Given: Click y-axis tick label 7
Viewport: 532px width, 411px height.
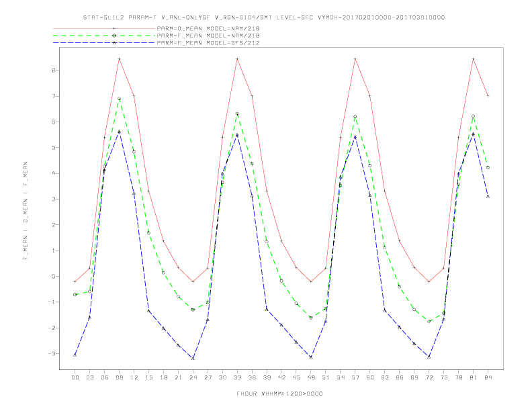Looking at the screenshot, I should (54, 96).
